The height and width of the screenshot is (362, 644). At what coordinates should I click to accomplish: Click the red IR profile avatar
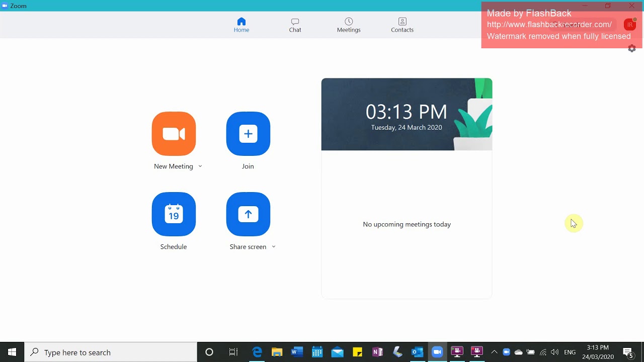[x=629, y=25]
